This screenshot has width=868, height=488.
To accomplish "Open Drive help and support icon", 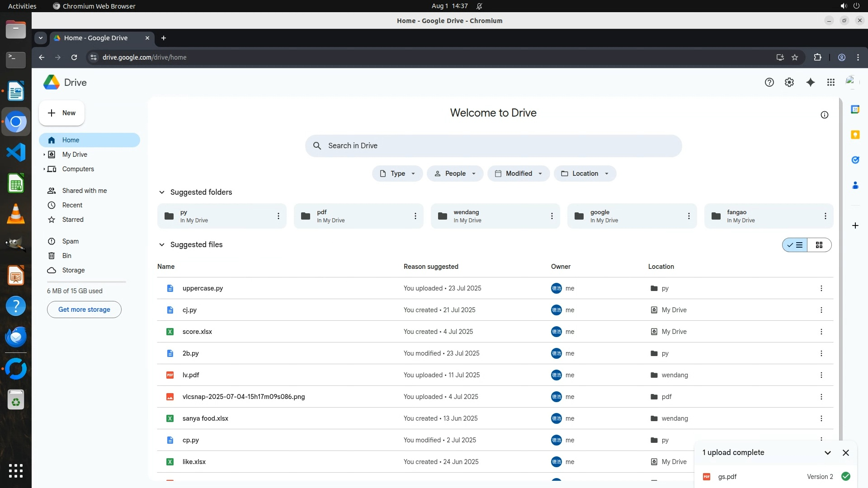I will (769, 82).
